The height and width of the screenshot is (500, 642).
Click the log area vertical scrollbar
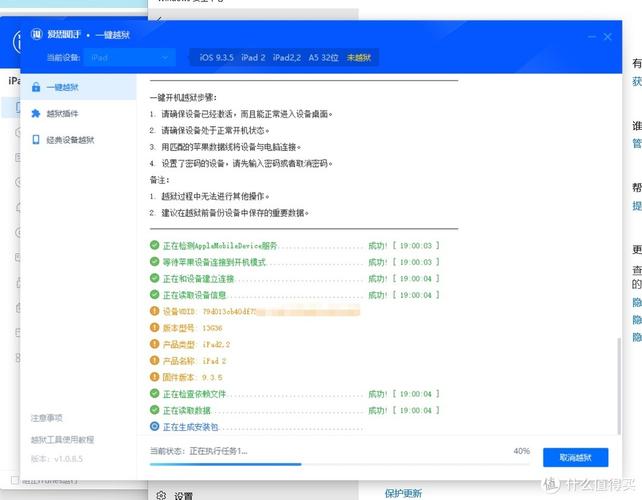tap(619, 386)
